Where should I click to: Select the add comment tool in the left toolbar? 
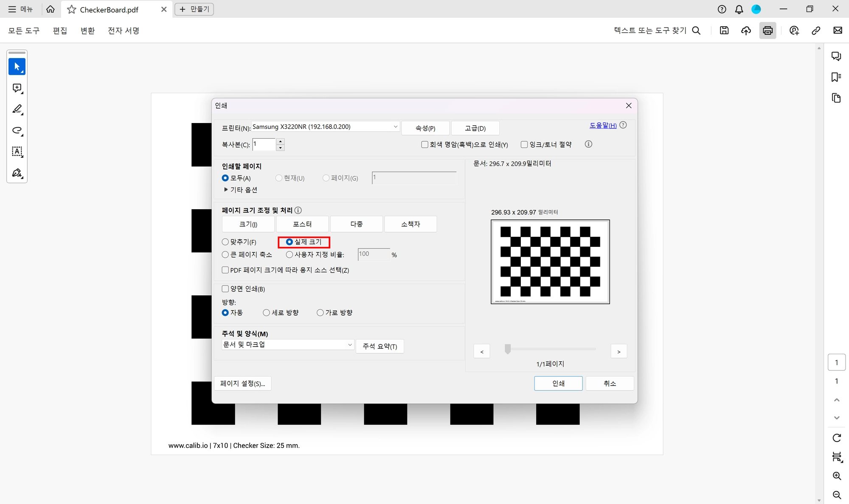(17, 88)
